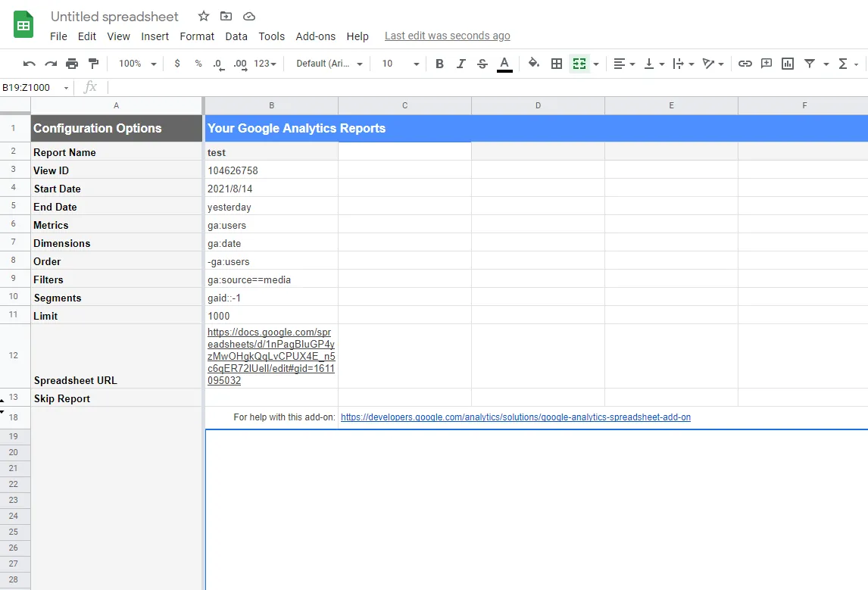This screenshot has width=868, height=590.
Task: Open the font family dropdown
Action: coord(329,64)
